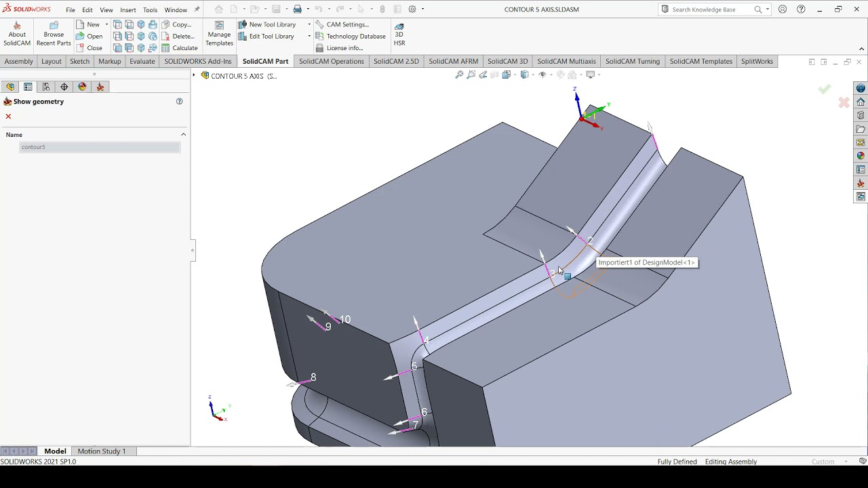Collapse the Name section chevron
868x488 pixels.
183,135
